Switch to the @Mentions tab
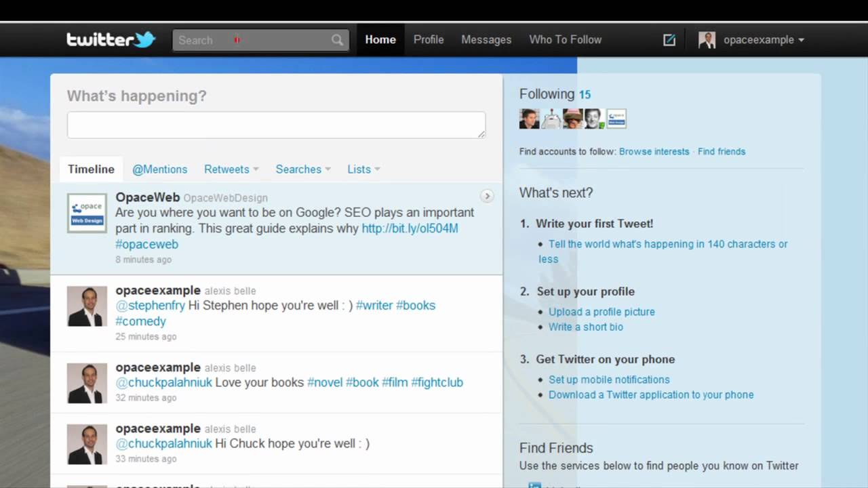The height and width of the screenshot is (488, 868). [159, 169]
